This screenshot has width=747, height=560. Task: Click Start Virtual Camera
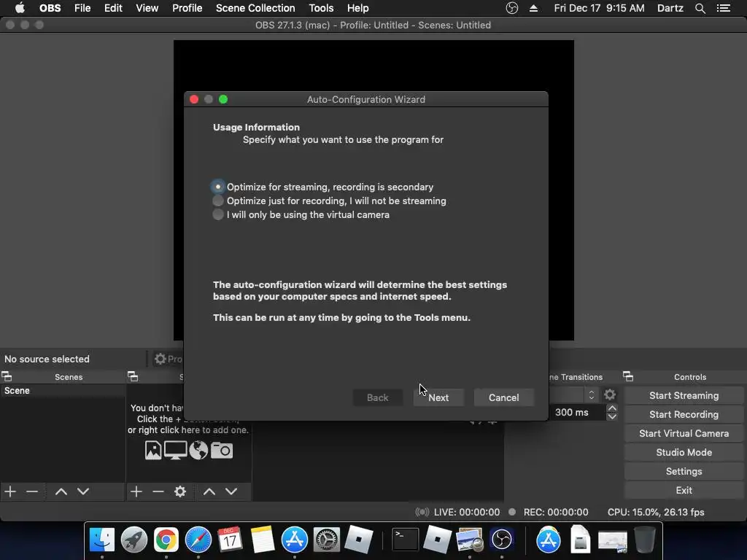684,433
